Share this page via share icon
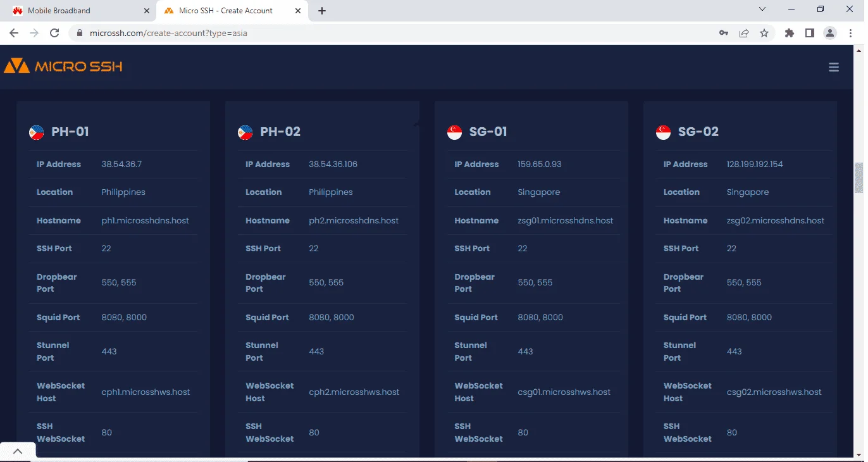Viewport: 868px width, 462px height. pyautogui.click(x=744, y=33)
